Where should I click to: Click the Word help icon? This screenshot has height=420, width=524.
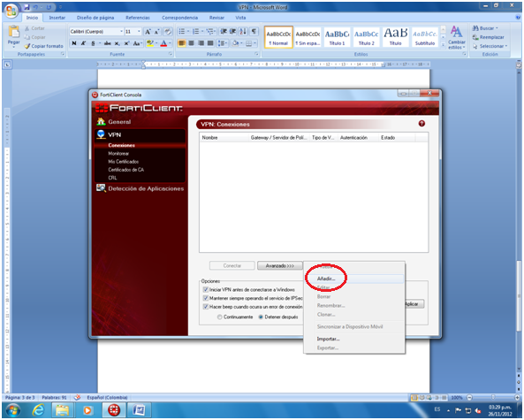click(x=518, y=18)
